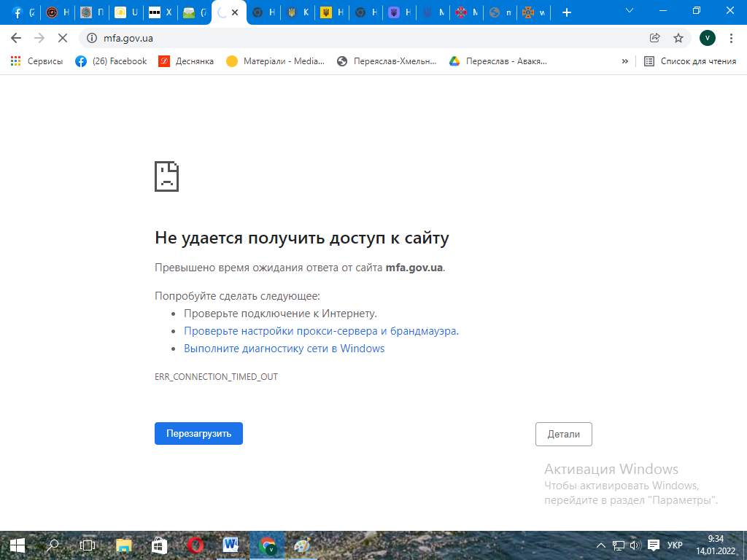The image size is (747, 560).
Task: Open the Деснянка bookmark
Action: click(187, 61)
